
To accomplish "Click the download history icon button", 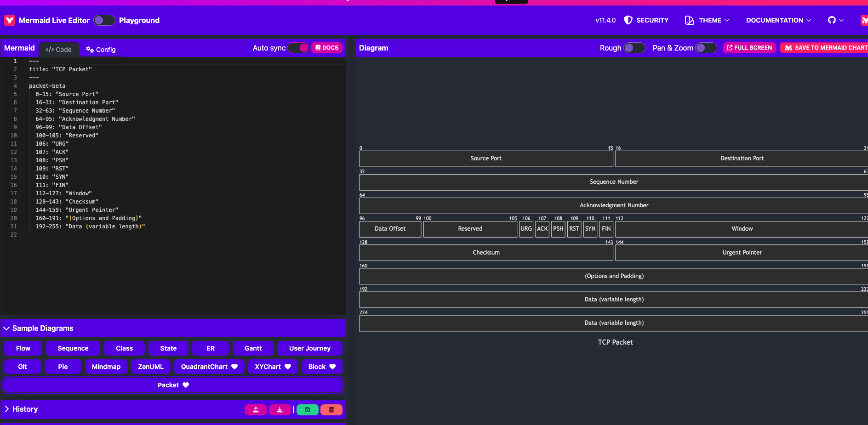I will click(280, 409).
